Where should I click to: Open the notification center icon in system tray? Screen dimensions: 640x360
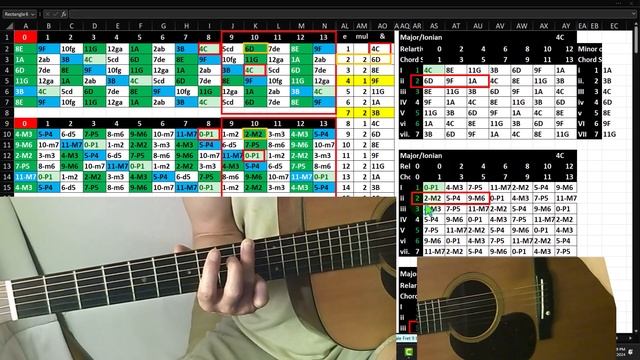coord(631,351)
